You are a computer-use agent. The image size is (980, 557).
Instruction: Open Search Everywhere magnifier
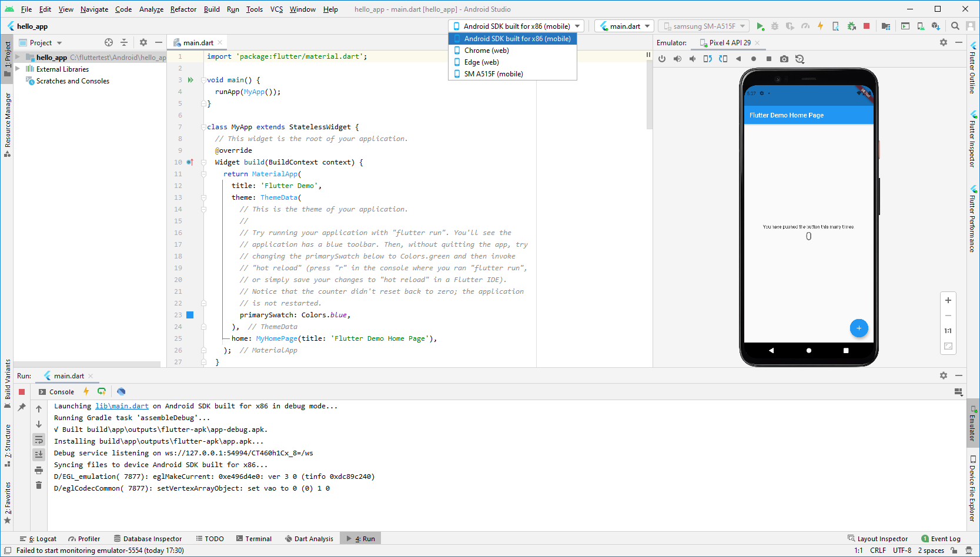[955, 26]
